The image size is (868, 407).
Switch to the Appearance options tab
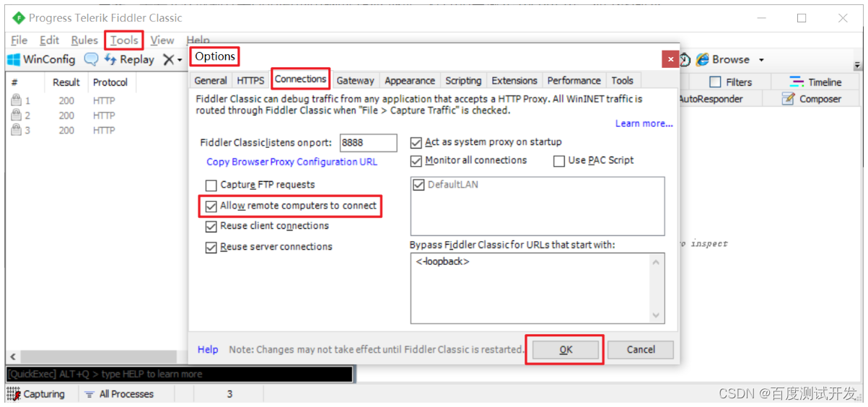tap(410, 81)
